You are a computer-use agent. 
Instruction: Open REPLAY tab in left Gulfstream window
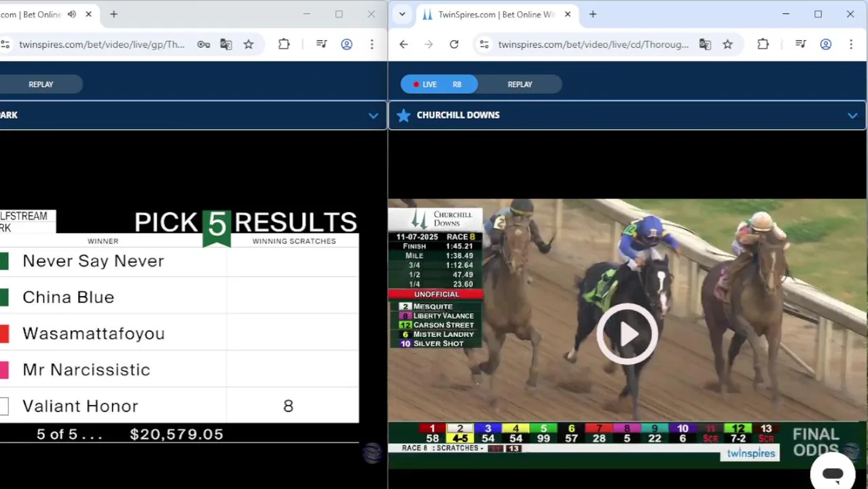coord(41,84)
